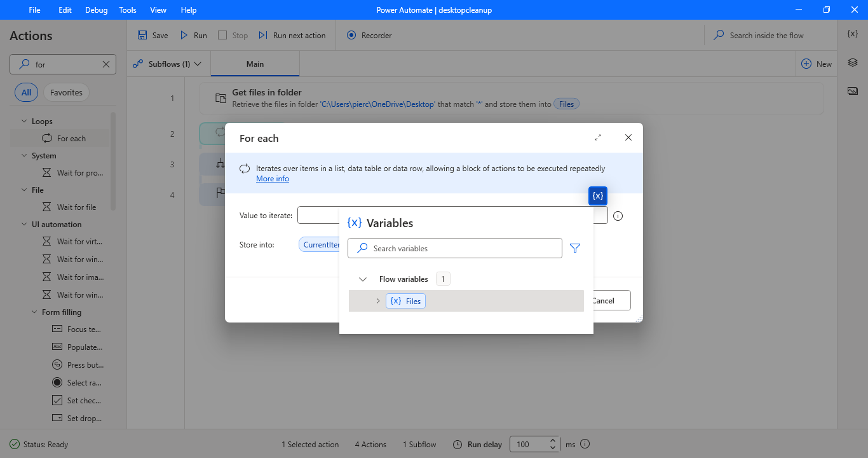Image resolution: width=868 pixels, height=458 pixels.
Task: Click the Search variables box
Action: point(455,249)
